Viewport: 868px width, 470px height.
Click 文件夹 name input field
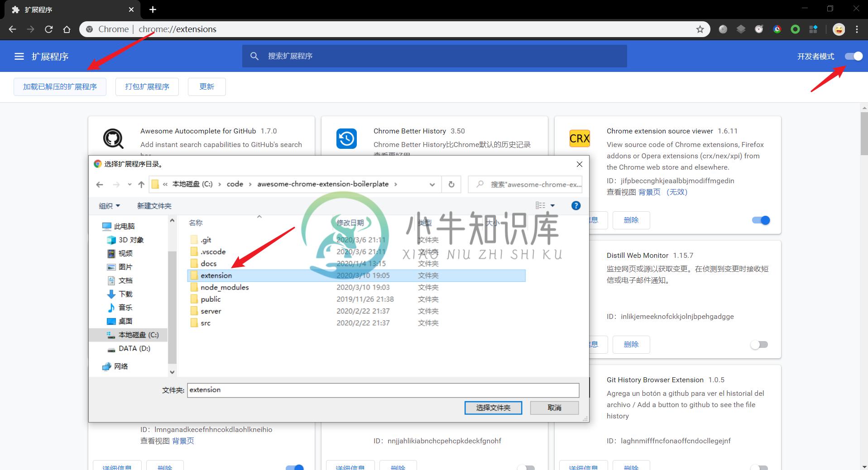(x=383, y=390)
